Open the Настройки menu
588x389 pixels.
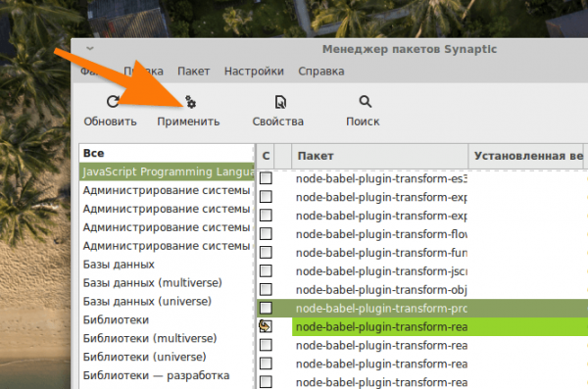tap(254, 72)
